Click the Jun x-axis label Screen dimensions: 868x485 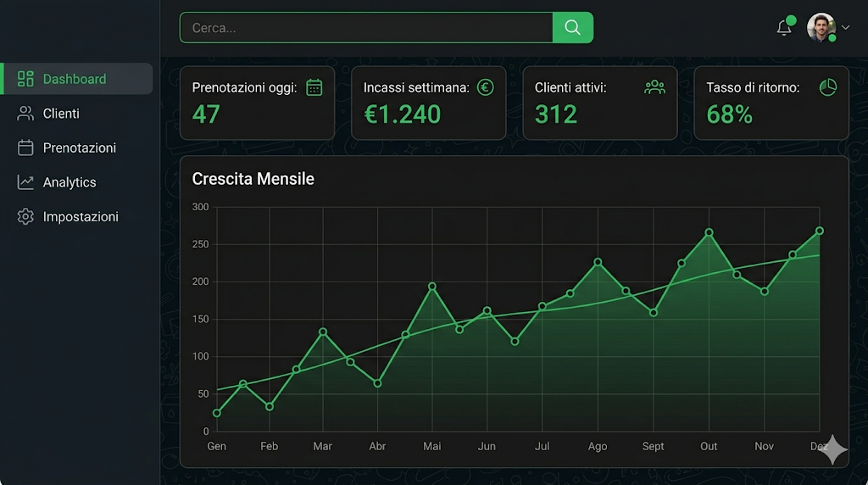tap(487, 446)
